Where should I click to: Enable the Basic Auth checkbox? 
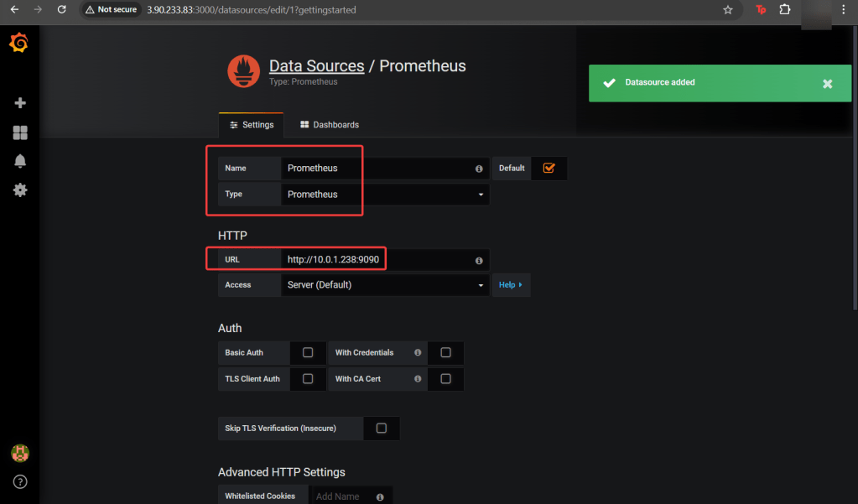[x=308, y=353]
